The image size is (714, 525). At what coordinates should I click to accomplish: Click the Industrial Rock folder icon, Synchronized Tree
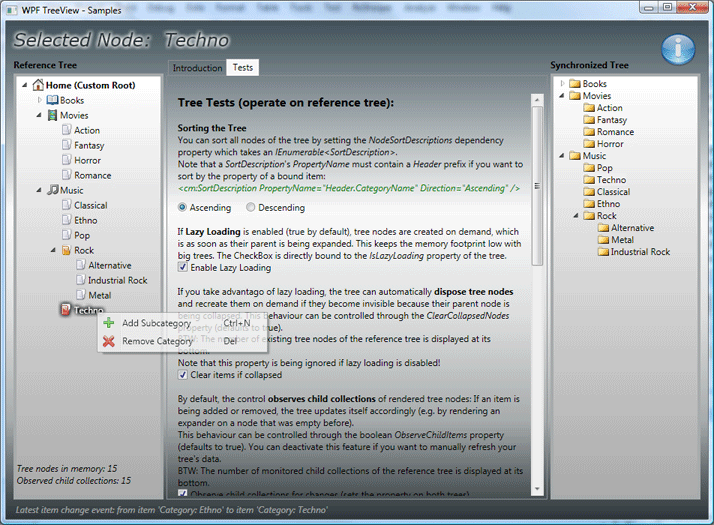pyautogui.click(x=603, y=251)
